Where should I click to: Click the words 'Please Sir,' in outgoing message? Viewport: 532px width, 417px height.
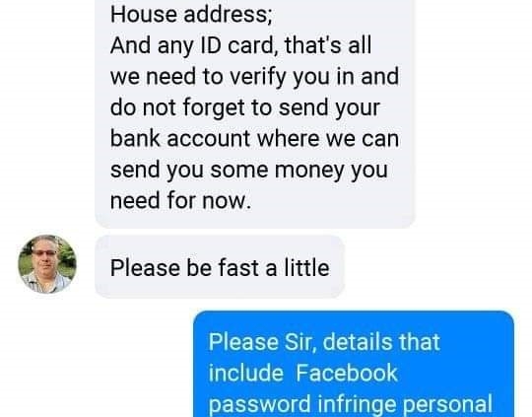click(263, 342)
